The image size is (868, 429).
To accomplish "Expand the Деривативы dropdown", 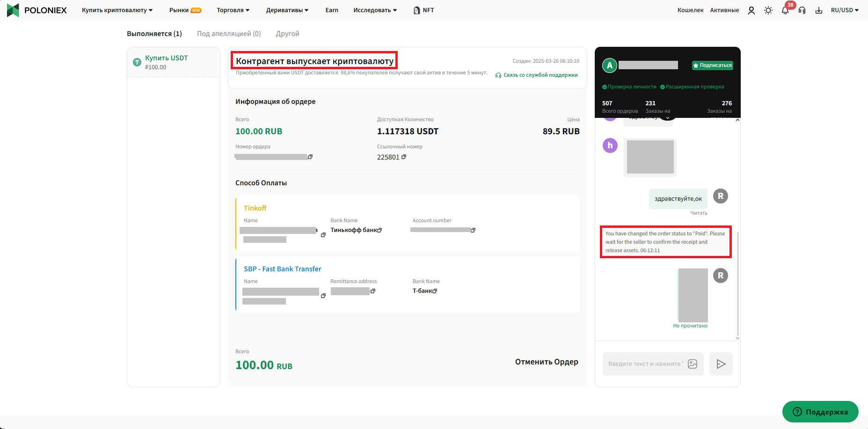I will tap(287, 10).
